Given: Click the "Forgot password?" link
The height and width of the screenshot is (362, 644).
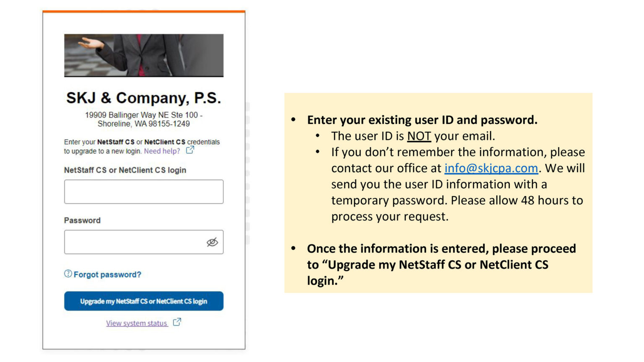Looking at the screenshot, I should (x=107, y=274).
